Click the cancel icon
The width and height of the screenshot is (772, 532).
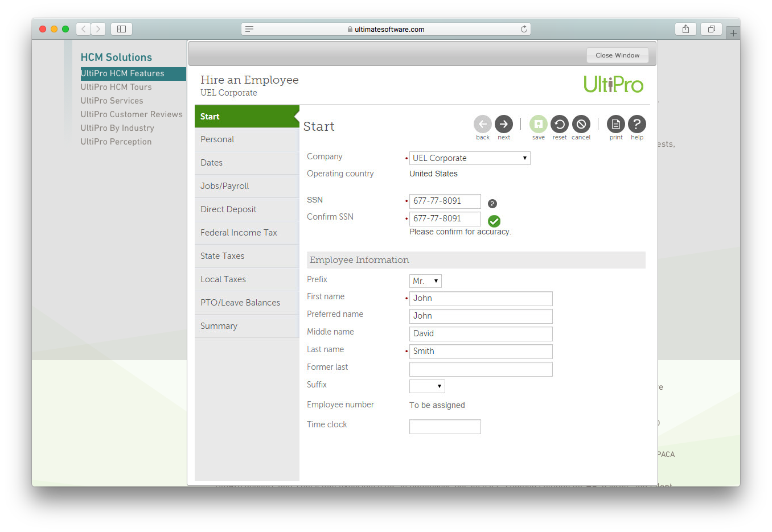[581, 124]
